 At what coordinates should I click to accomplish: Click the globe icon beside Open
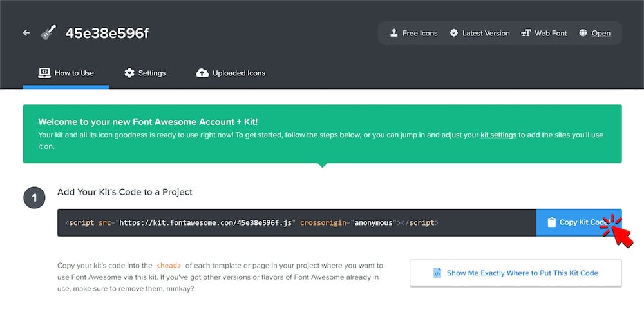pyautogui.click(x=583, y=33)
